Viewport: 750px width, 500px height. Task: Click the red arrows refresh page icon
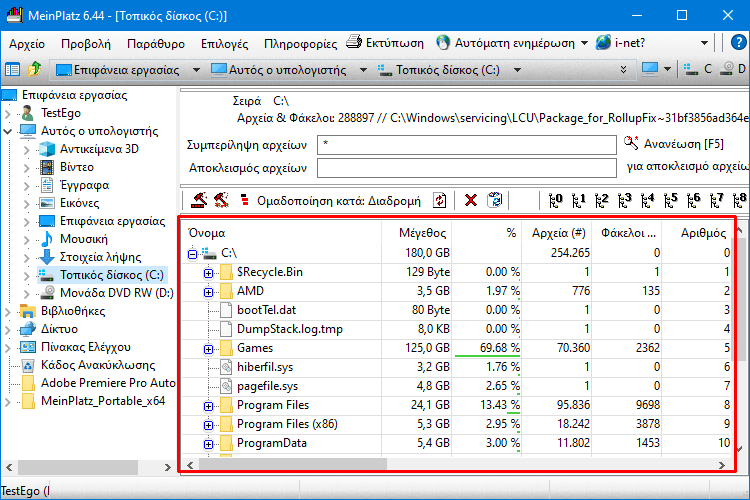[440, 200]
